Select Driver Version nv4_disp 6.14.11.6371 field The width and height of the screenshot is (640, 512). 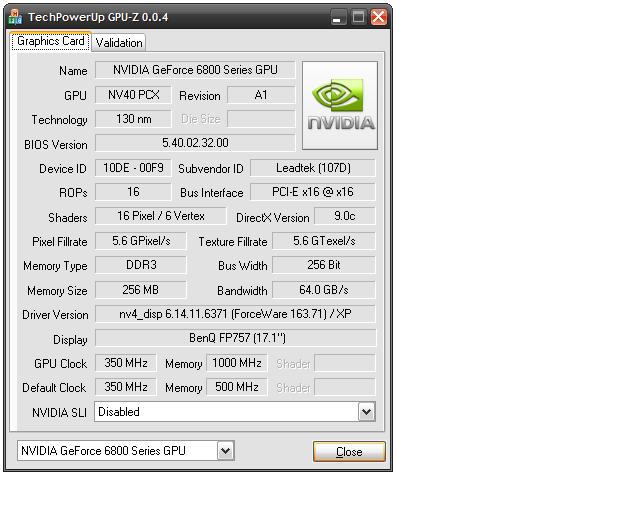click(x=235, y=314)
